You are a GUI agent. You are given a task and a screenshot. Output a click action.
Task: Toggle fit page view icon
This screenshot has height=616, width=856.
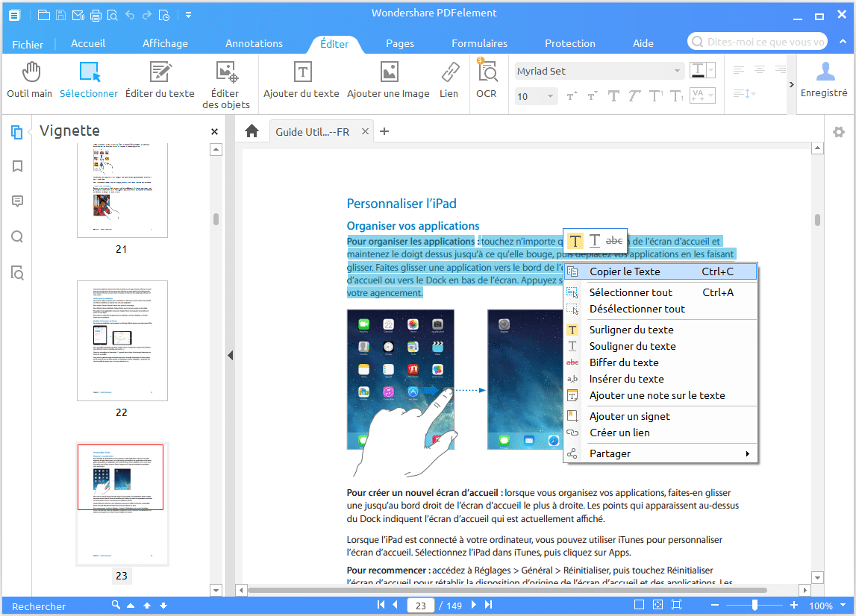[657, 605]
